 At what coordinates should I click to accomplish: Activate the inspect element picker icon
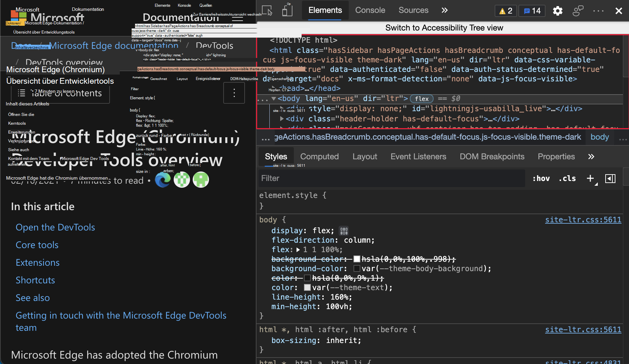coord(267,11)
